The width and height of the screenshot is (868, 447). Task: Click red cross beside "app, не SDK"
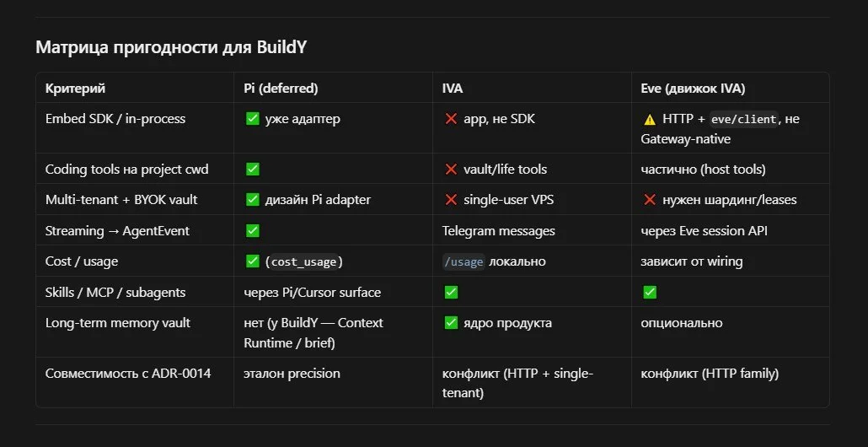[451, 119]
